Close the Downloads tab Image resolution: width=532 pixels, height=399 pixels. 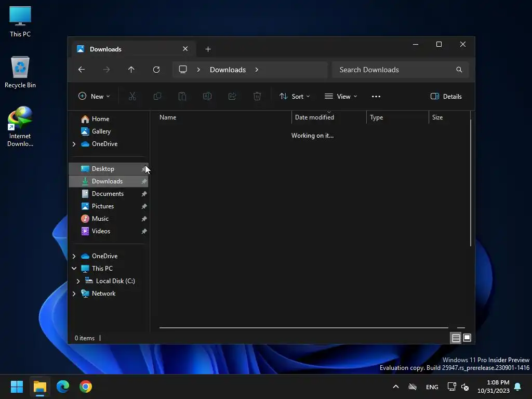click(185, 49)
